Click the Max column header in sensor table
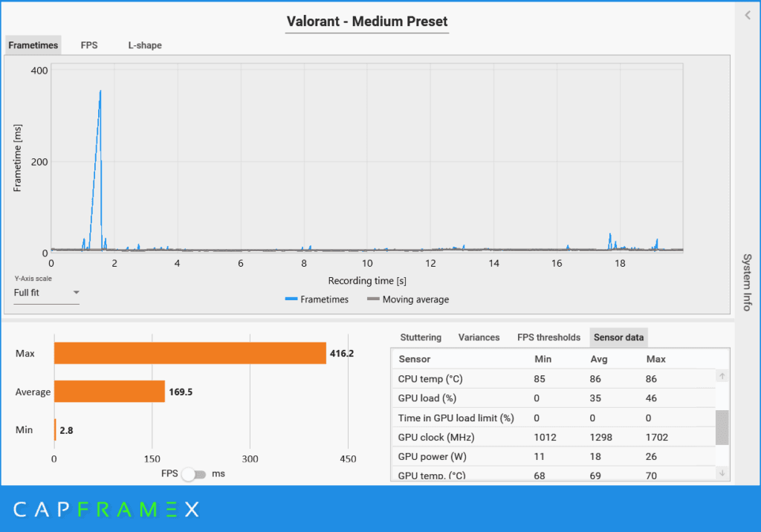The height and width of the screenshot is (532, 761). pyautogui.click(x=655, y=359)
